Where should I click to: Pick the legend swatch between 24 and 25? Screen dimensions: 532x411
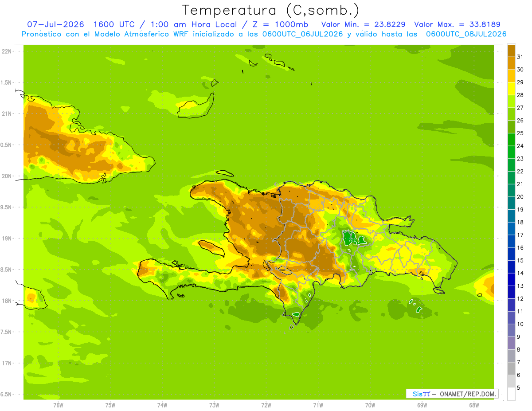511,140
